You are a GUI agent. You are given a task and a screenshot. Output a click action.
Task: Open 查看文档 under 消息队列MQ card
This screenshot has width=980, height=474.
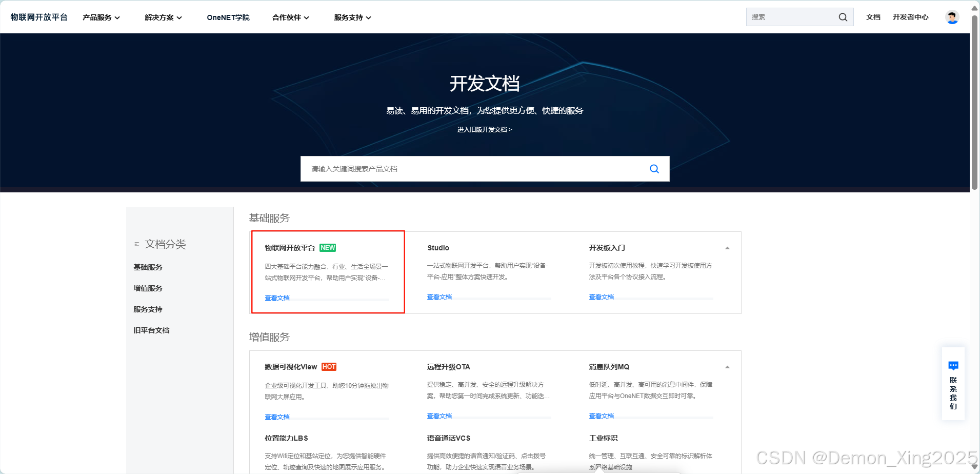[x=601, y=416]
